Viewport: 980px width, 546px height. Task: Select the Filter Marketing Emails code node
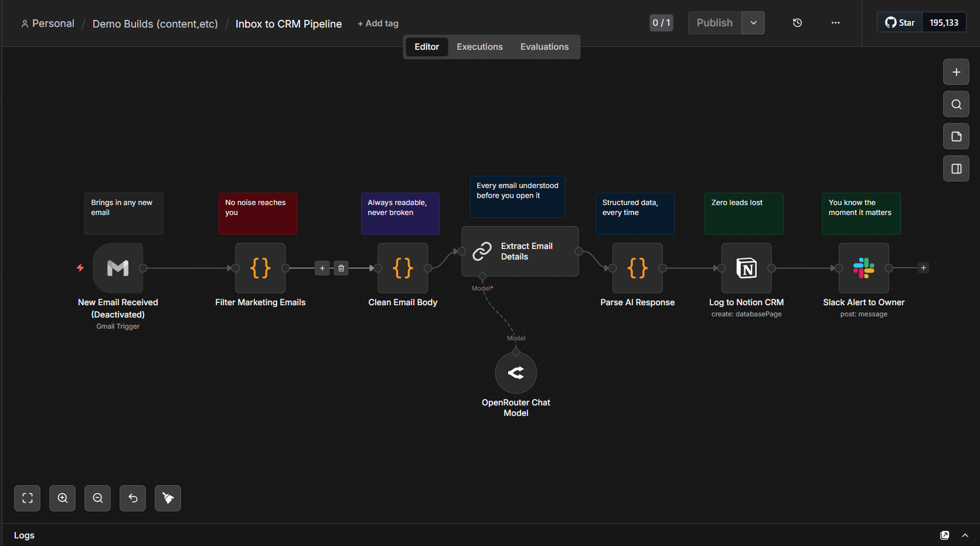tap(260, 268)
